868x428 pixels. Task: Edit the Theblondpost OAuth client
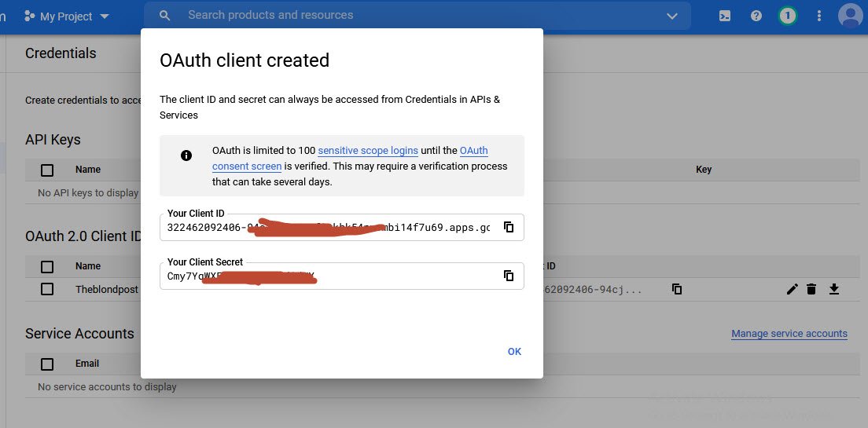click(x=793, y=289)
